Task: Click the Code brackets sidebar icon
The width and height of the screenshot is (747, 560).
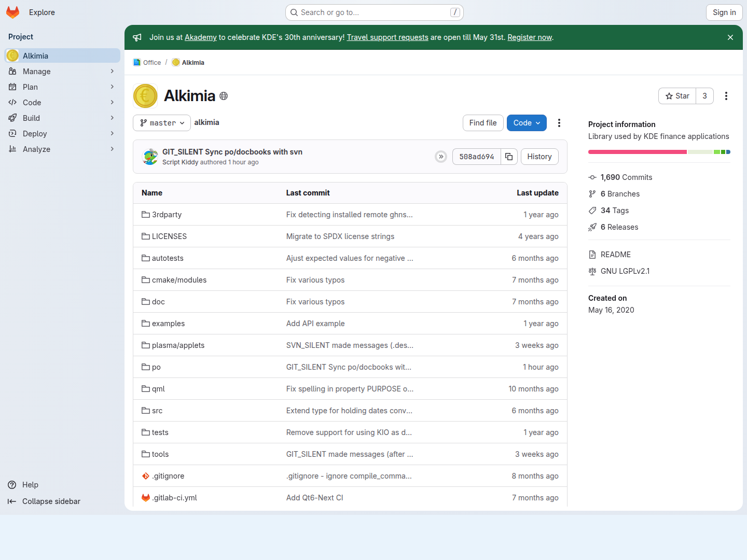Action: (x=12, y=102)
